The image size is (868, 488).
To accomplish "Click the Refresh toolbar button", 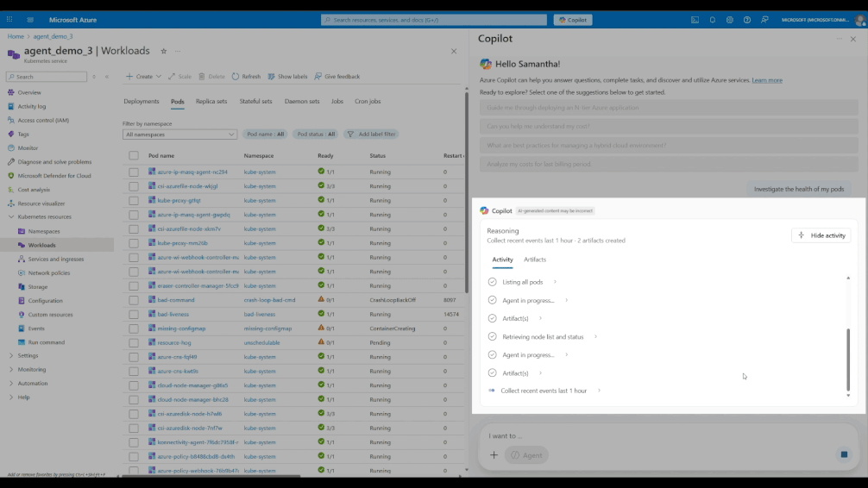I will click(247, 77).
